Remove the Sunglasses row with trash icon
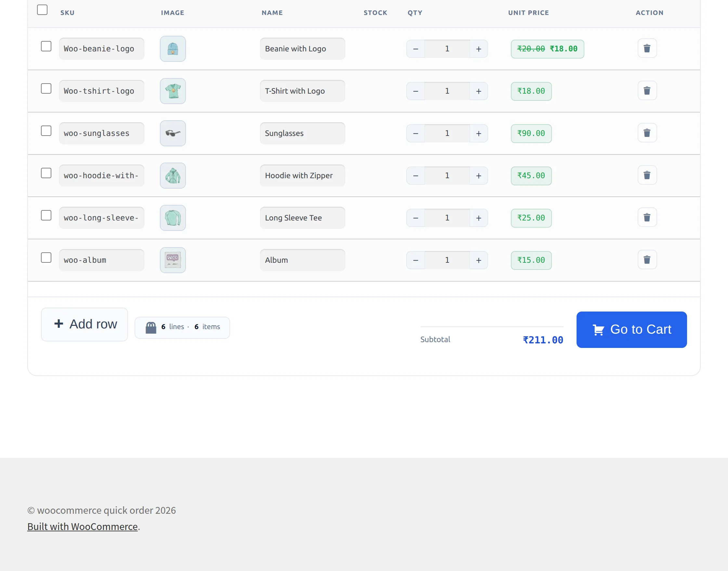This screenshot has width=728, height=571. pos(647,133)
